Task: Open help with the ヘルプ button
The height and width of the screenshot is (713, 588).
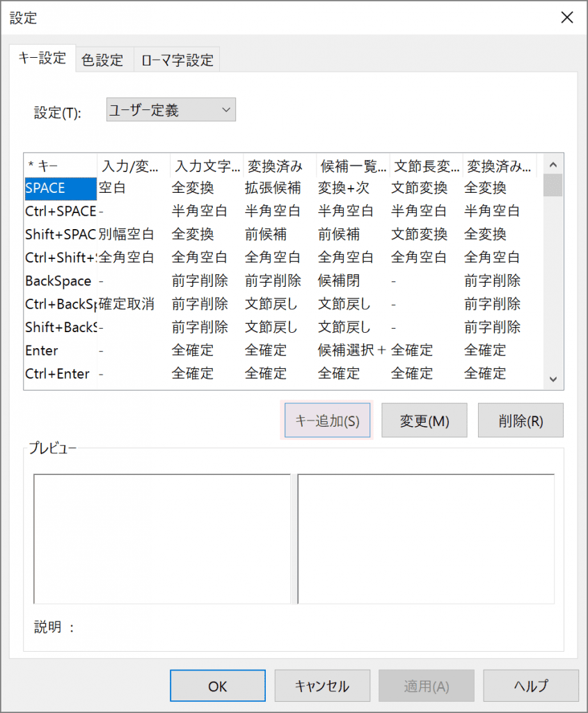Action: (530, 686)
